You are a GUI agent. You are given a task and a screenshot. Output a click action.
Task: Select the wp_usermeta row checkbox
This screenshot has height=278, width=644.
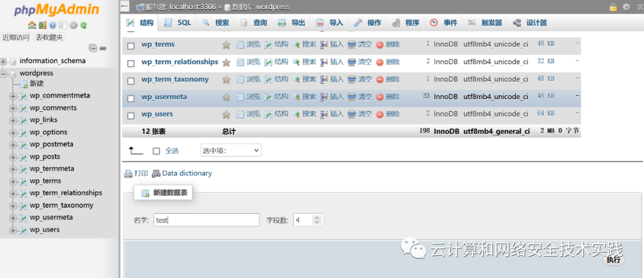click(x=131, y=98)
